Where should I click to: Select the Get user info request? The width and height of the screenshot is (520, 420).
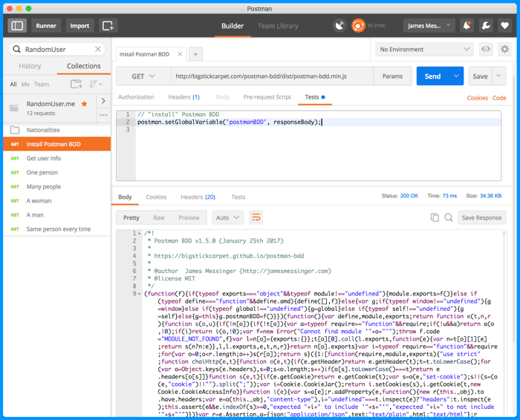pyautogui.click(x=57, y=158)
